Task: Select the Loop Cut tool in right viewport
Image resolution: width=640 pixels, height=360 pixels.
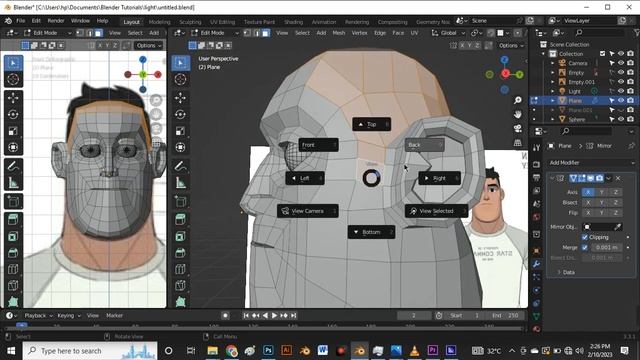Action: 180,269
